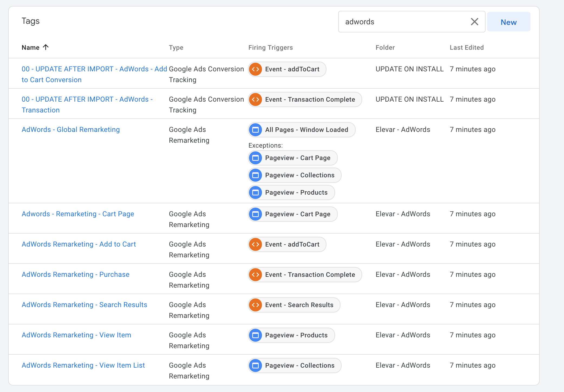Click the orange event icon in the Add to Cart Conversion row
Image resolution: width=564 pixels, height=392 pixels.
pos(255,69)
